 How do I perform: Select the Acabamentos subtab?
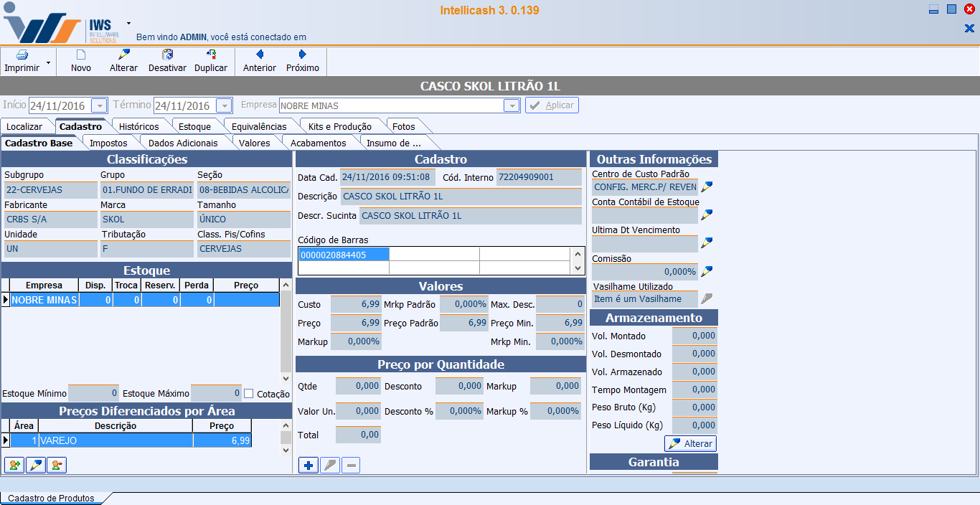(x=319, y=143)
